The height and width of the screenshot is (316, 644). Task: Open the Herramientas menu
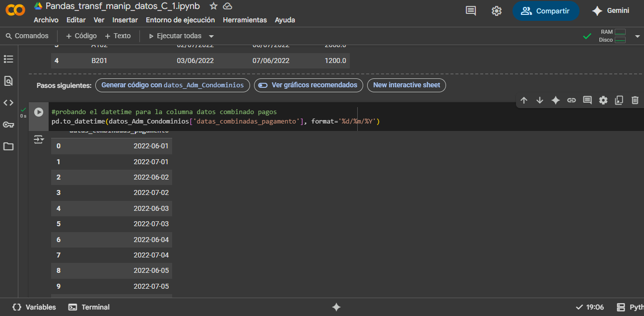pos(245,20)
